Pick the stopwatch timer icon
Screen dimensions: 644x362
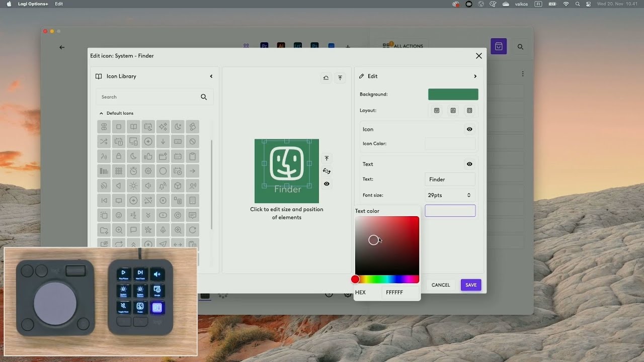(x=133, y=171)
